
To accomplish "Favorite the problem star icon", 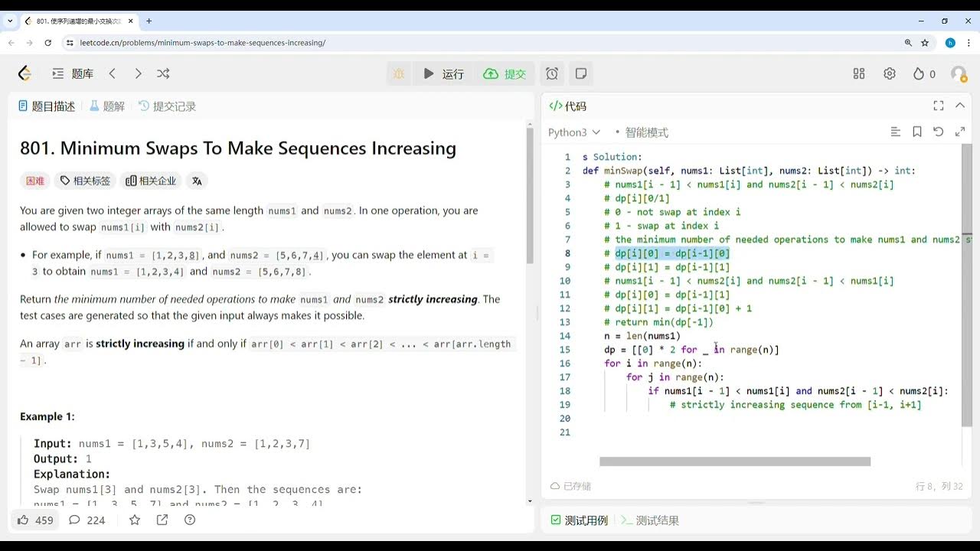I will click(x=135, y=520).
